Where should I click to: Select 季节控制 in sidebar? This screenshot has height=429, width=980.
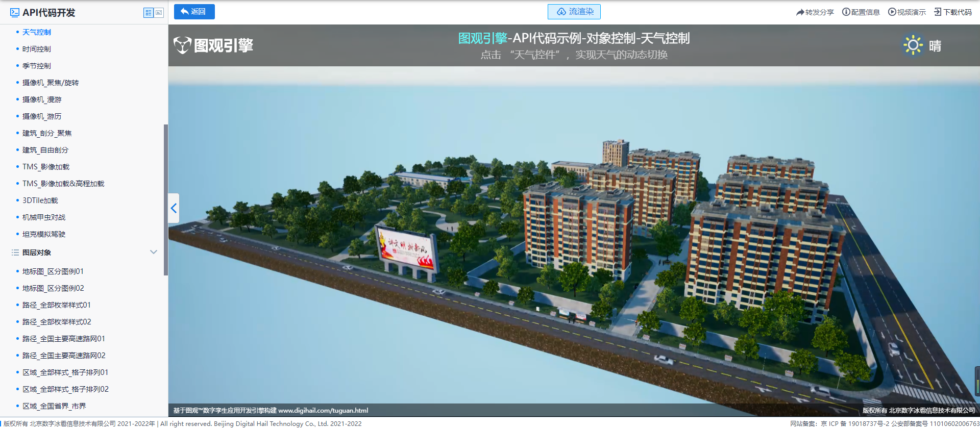click(x=37, y=66)
